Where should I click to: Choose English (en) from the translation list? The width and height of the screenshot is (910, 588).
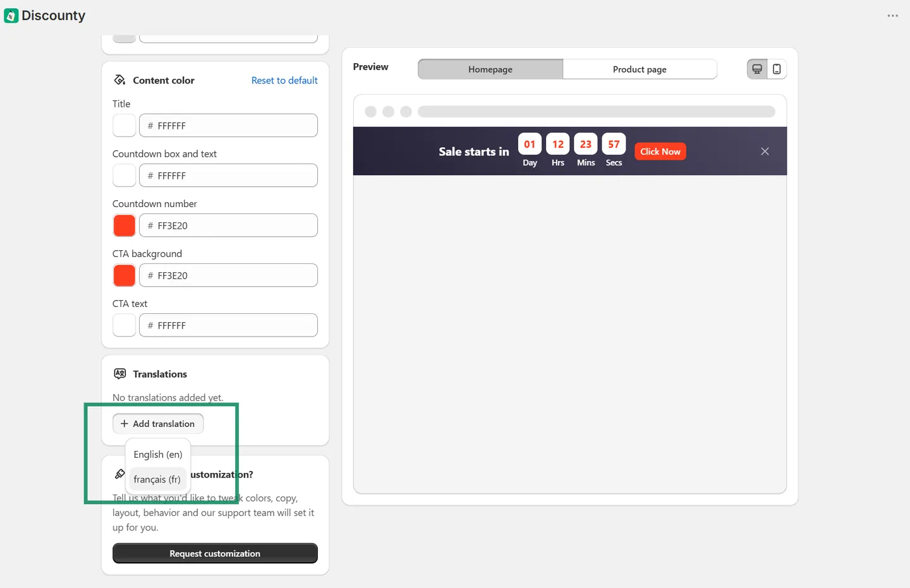pyautogui.click(x=158, y=455)
